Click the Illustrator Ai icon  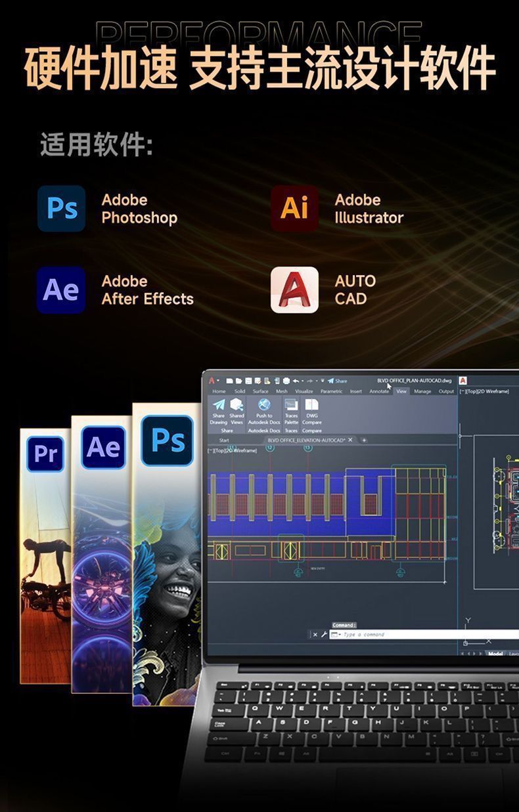[x=294, y=208]
